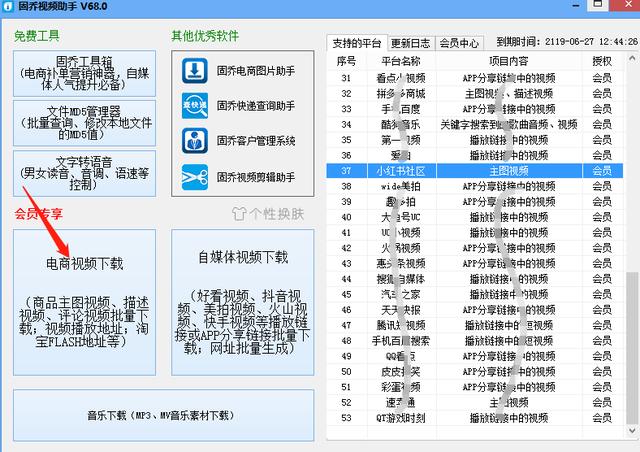Open 固乔工具箱 button
The image size is (640, 452).
tap(84, 73)
